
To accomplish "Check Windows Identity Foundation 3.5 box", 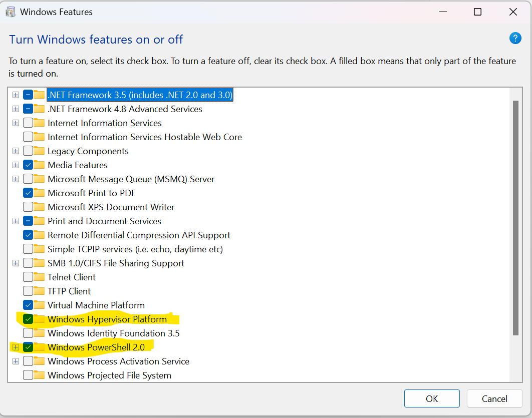I will point(28,333).
